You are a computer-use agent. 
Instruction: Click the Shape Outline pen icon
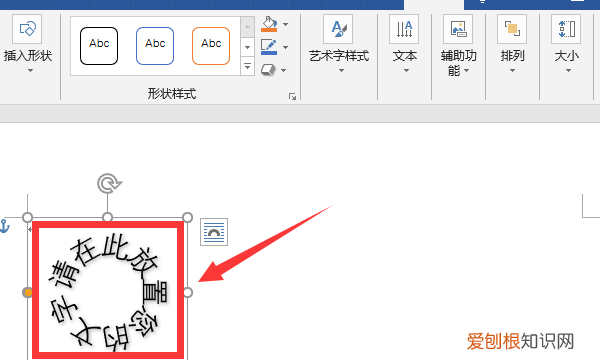pos(269,47)
